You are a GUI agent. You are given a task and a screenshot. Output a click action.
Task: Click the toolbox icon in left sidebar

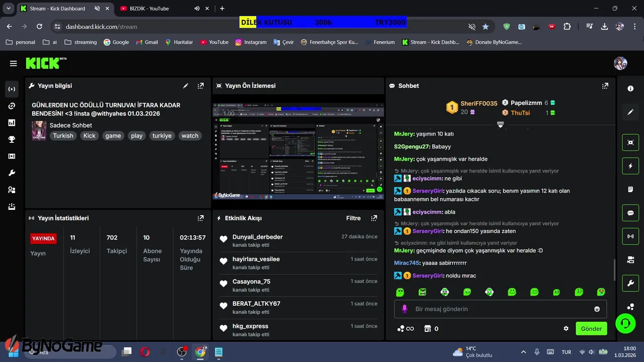[12, 207]
